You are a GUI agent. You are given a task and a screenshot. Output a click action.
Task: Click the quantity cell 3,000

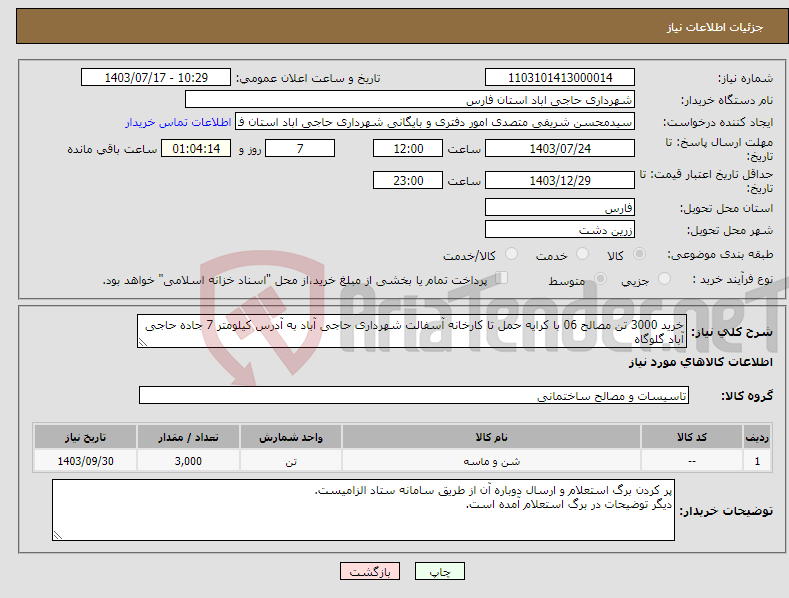pos(188,461)
